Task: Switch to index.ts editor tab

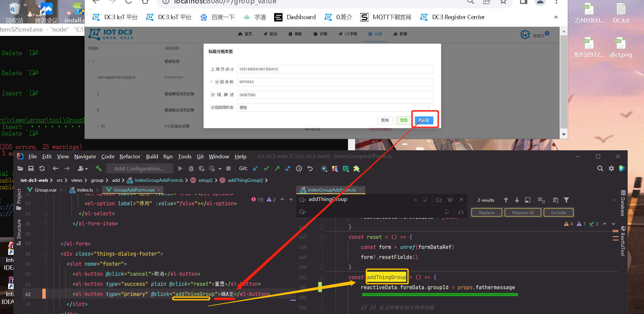Action: point(85,190)
